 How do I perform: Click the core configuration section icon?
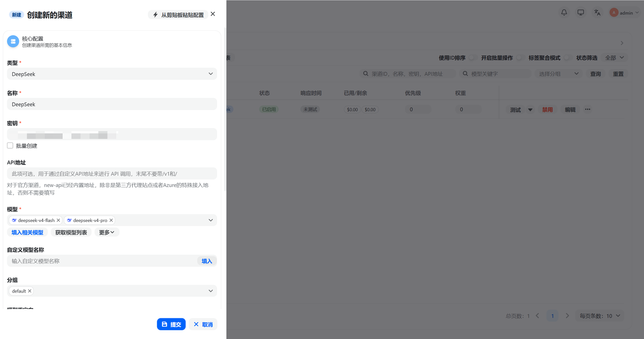tap(13, 41)
